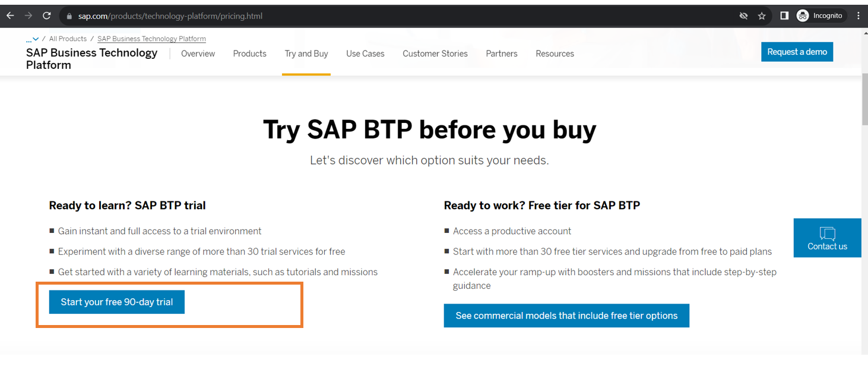Click the Request a demo button

(x=797, y=52)
